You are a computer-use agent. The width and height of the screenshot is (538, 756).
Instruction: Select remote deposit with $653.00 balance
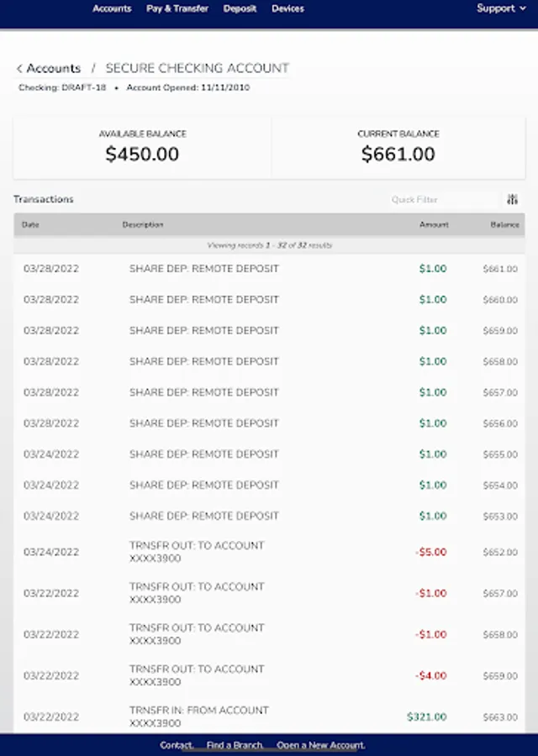pos(269,516)
